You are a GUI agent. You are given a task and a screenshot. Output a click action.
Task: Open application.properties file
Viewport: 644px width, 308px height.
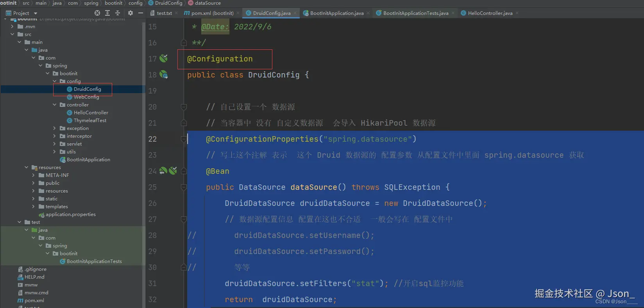(70, 214)
